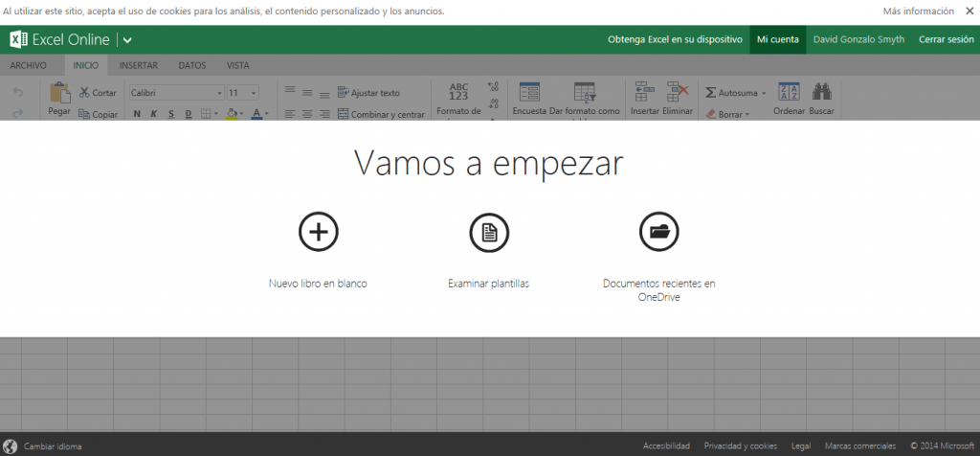980x456 pixels.
Task: Toggle align text left
Action: click(x=290, y=114)
